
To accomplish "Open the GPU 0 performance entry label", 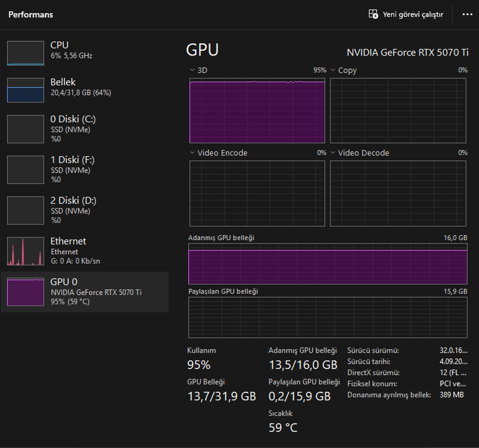I will [x=64, y=281].
